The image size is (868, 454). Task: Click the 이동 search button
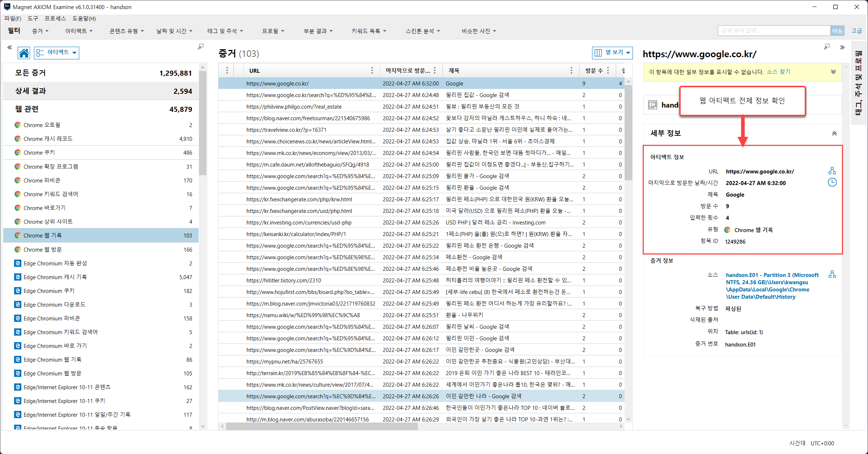click(x=837, y=31)
